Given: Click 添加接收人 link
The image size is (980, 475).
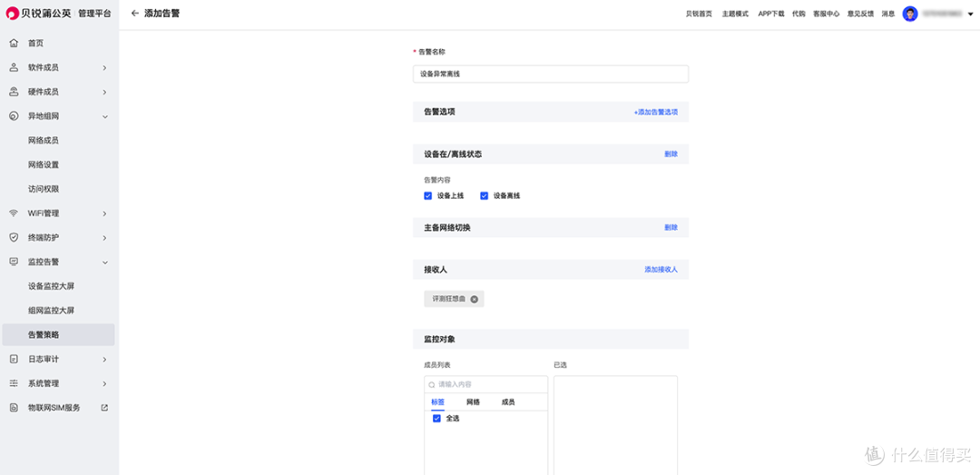Looking at the screenshot, I should [661, 270].
